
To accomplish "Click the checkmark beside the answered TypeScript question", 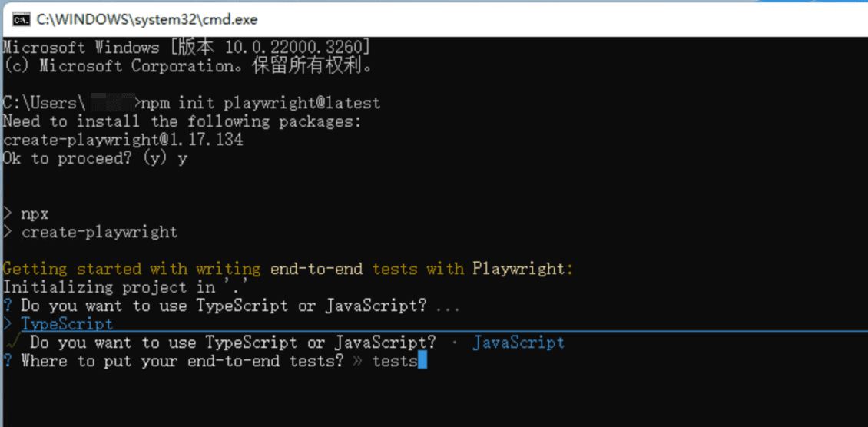I will pyautogui.click(x=13, y=343).
